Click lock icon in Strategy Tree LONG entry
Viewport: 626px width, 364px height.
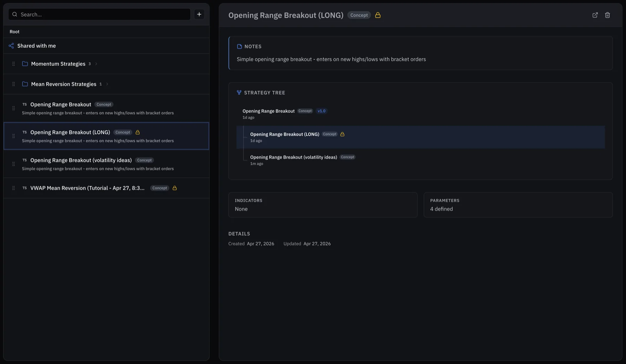tap(342, 134)
